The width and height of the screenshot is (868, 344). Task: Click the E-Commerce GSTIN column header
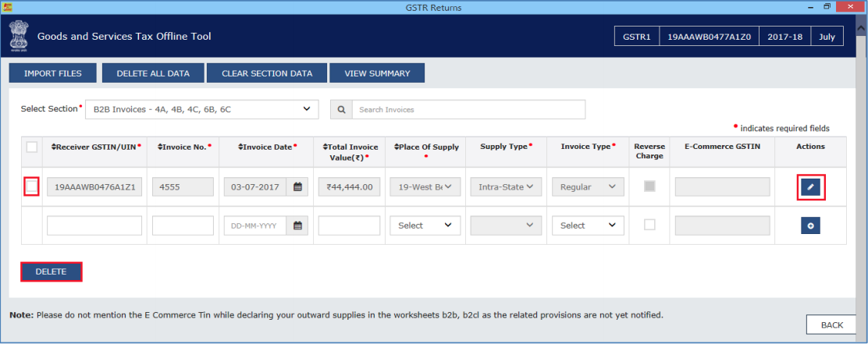[722, 147]
